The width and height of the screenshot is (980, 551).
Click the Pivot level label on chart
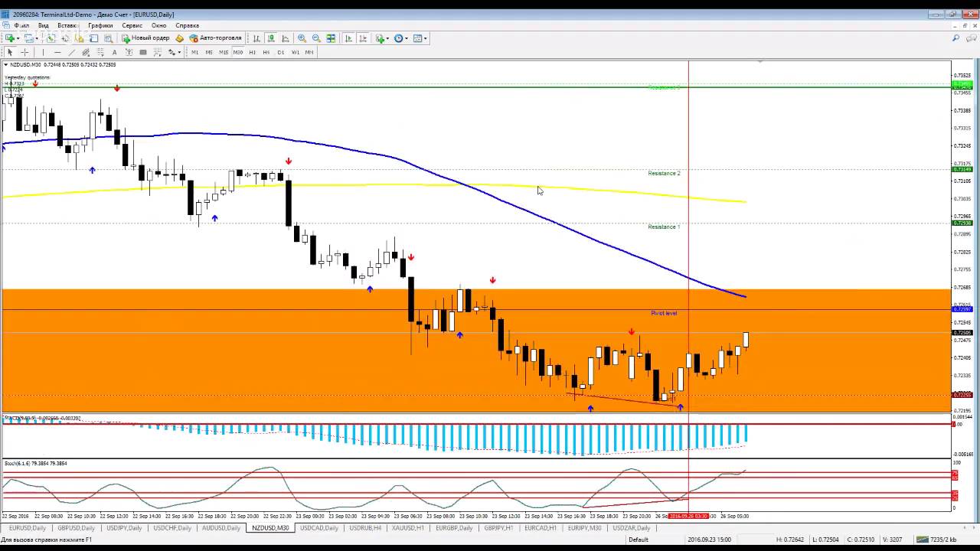coord(664,313)
